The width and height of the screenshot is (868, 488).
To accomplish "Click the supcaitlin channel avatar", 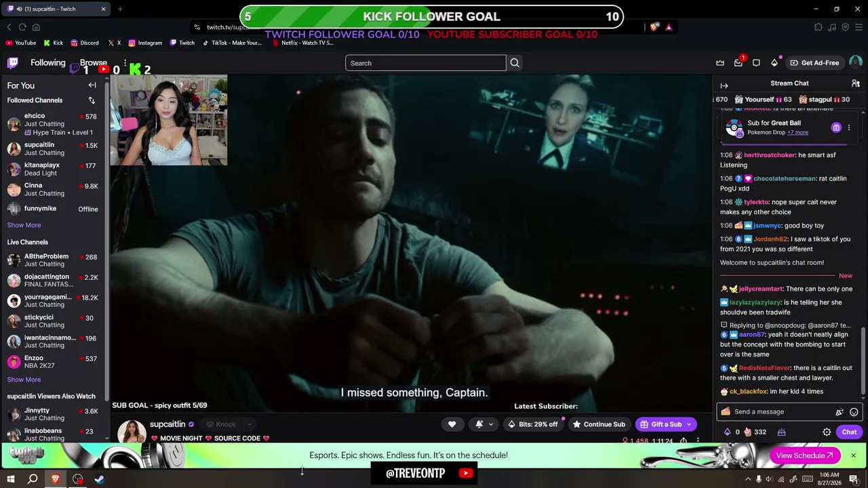I will (132, 432).
